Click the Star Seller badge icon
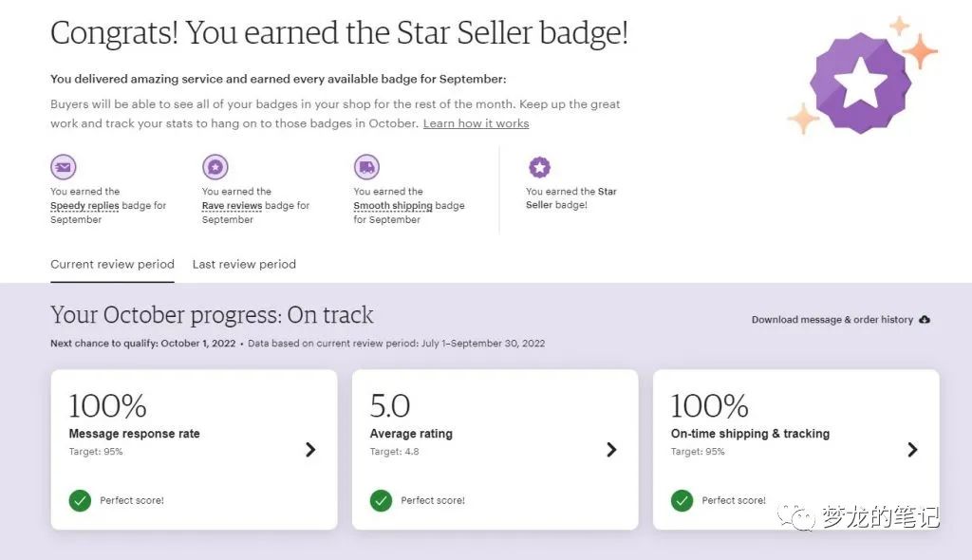972x560 pixels. [x=540, y=166]
